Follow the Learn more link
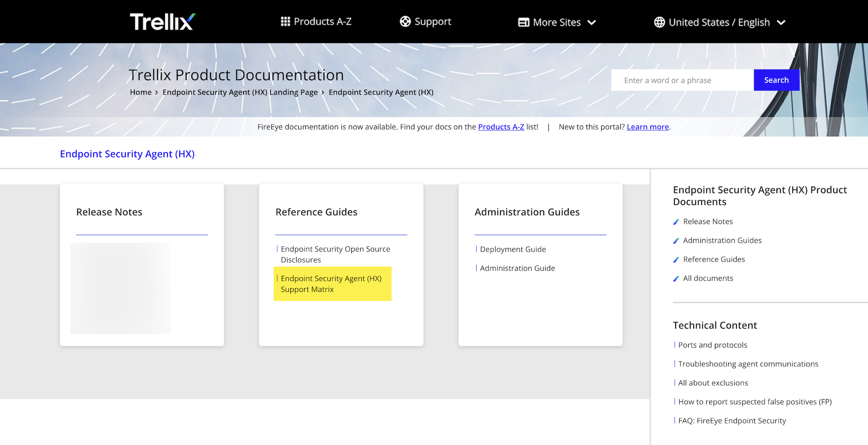This screenshot has width=868, height=445. pyautogui.click(x=647, y=127)
